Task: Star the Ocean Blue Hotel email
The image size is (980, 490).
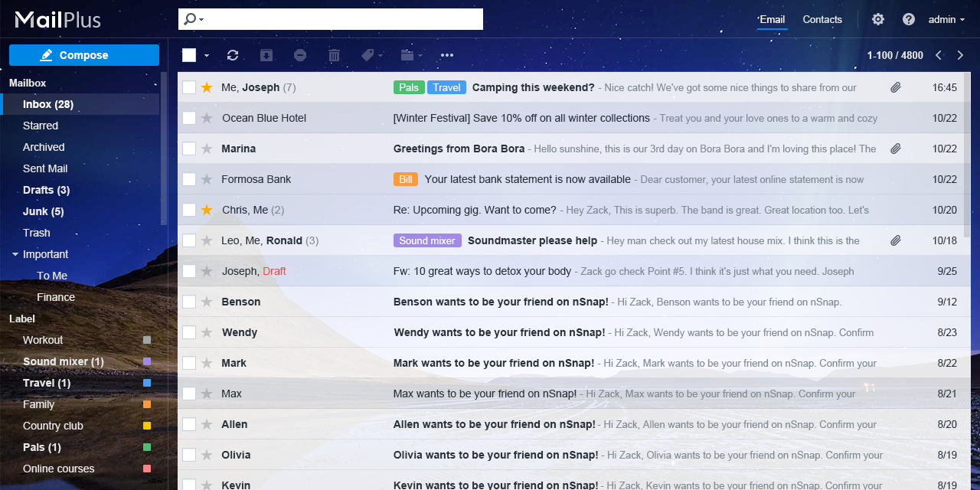Action: coord(206,118)
